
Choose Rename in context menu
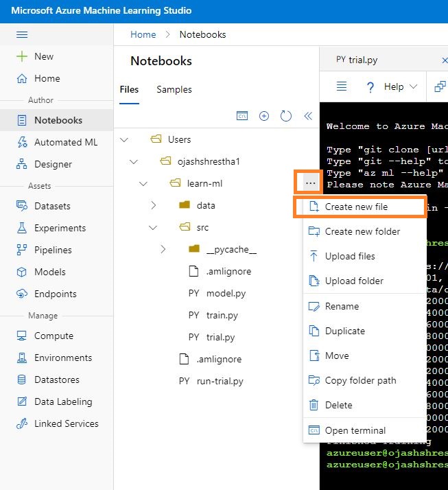(364, 306)
